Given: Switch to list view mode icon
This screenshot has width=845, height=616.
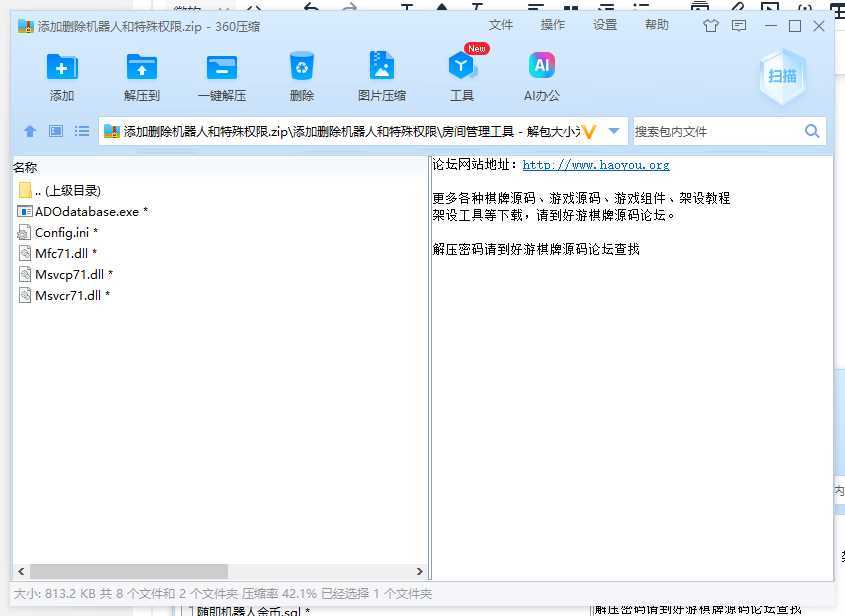Looking at the screenshot, I should point(82,131).
